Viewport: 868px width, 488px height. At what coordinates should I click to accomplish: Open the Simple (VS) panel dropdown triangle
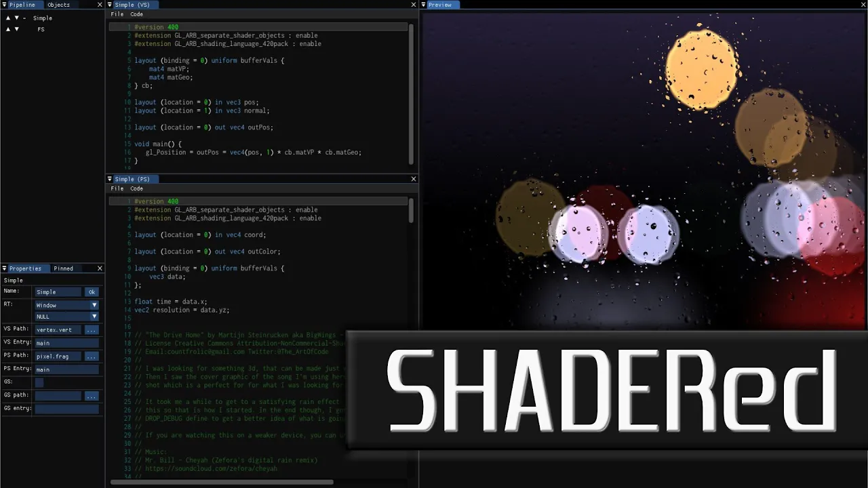coord(111,5)
